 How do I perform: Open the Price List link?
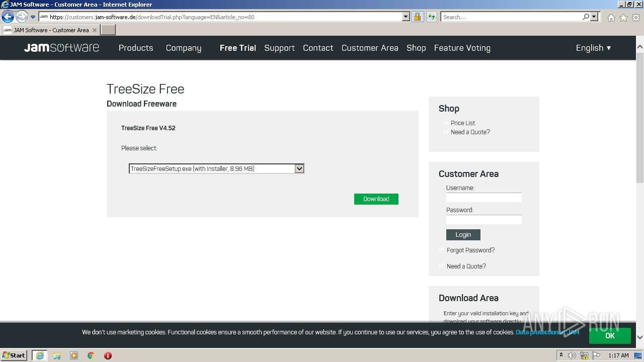coord(463,123)
